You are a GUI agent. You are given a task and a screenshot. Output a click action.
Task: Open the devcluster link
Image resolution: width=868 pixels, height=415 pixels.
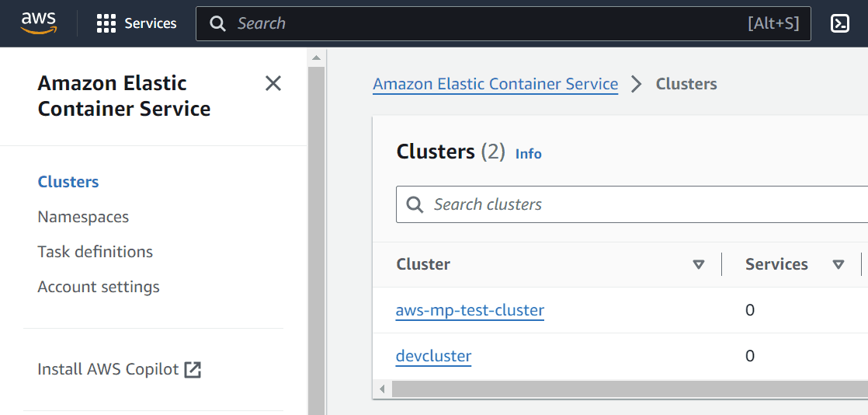433,356
